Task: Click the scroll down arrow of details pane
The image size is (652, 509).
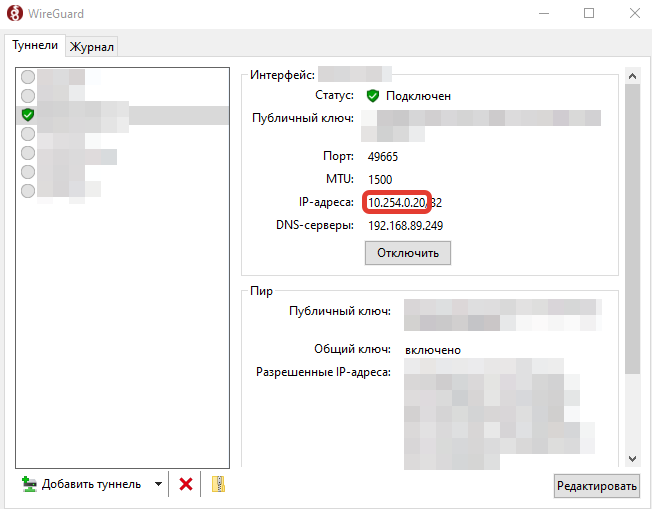Action: click(632, 459)
